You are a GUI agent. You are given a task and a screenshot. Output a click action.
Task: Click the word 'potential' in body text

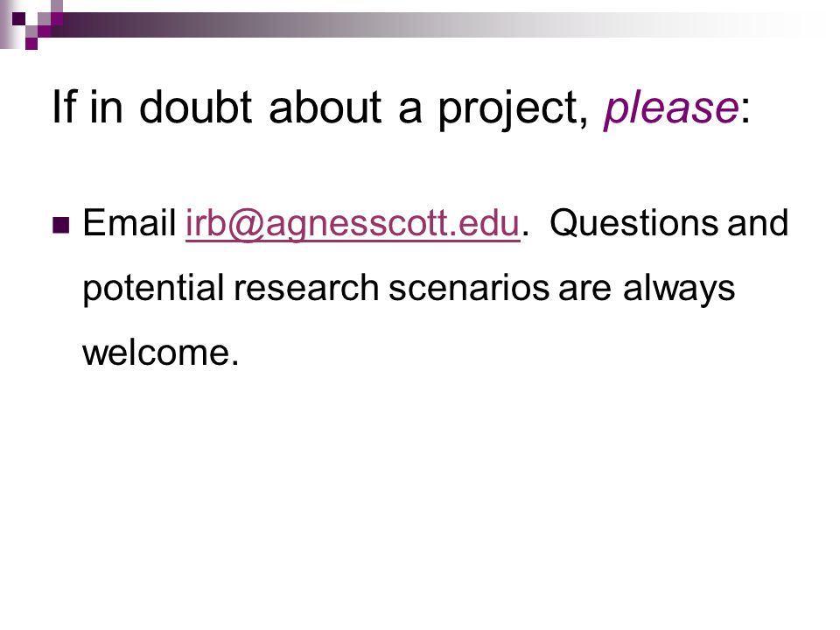(152, 289)
